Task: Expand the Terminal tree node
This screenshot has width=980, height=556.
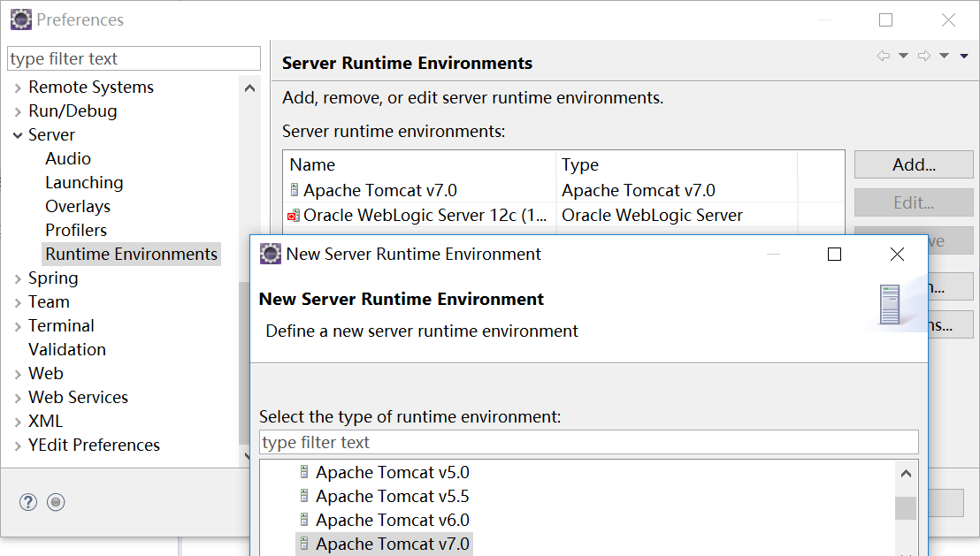Action: pos(18,327)
